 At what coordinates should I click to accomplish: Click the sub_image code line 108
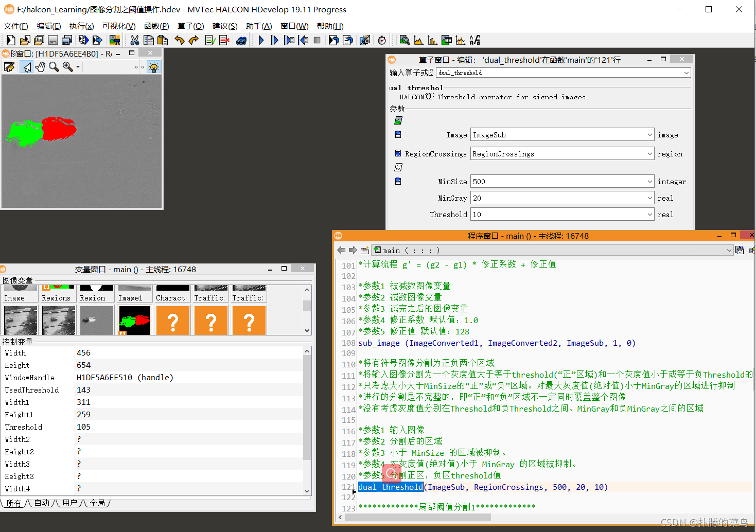pos(497,343)
